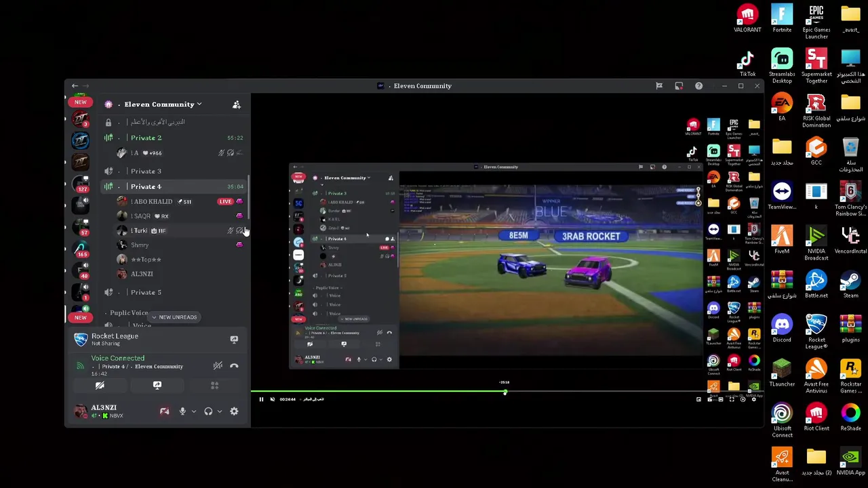Join the Private 2 voice channel
The image size is (868, 488).
coord(174,138)
